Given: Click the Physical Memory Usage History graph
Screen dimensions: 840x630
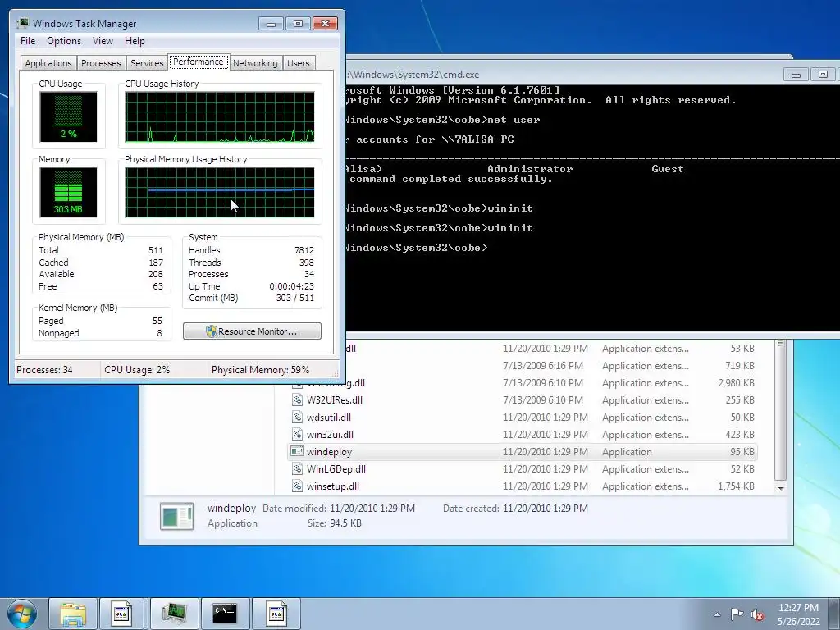Looking at the screenshot, I should pos(220,192).
